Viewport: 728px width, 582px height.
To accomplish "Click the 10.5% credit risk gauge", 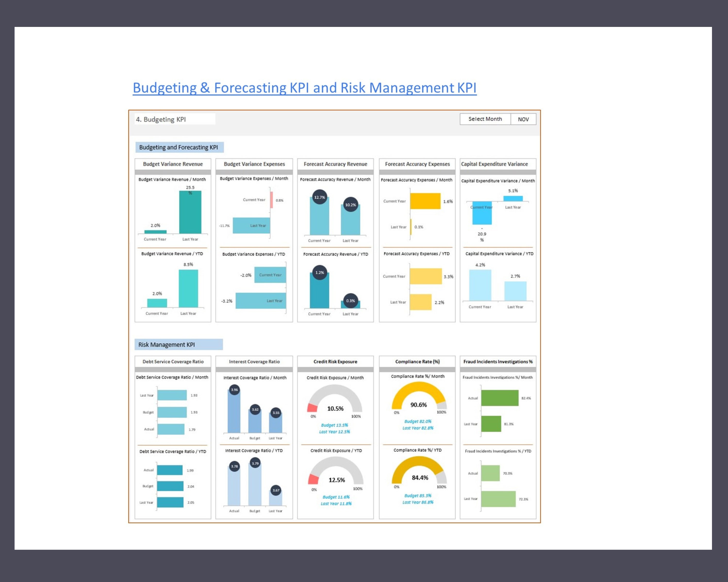I will pos(335,399).
